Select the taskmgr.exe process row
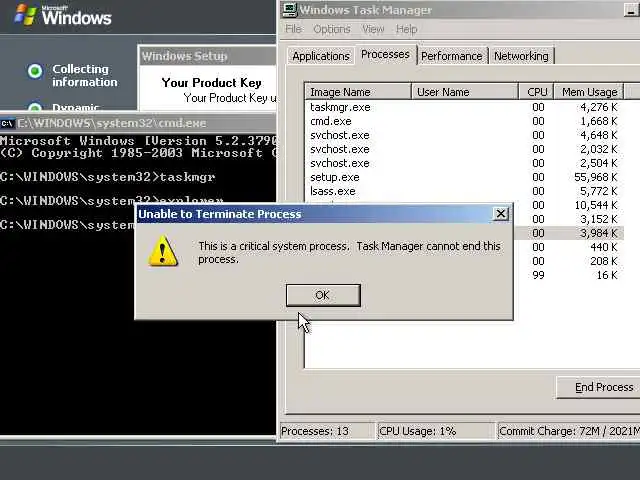This screenshot has height=480, width=640. coord(464,107)
